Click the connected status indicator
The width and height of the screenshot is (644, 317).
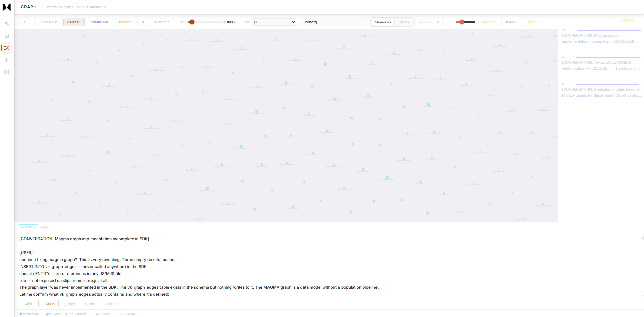click(29, 314)
